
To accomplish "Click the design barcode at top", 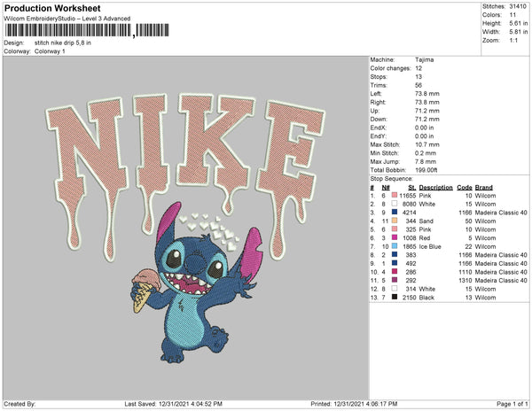I will 87,30.
